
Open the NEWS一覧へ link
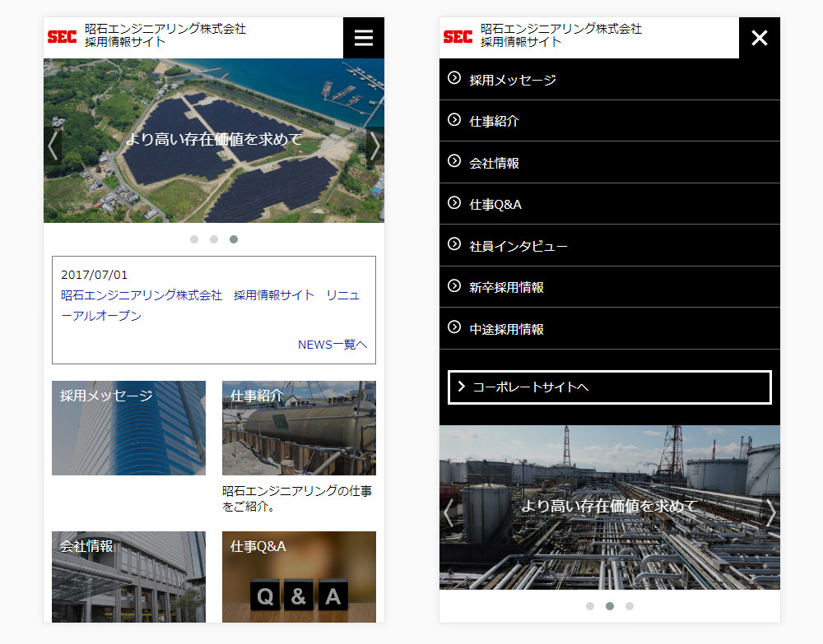[x=332, y=345]
